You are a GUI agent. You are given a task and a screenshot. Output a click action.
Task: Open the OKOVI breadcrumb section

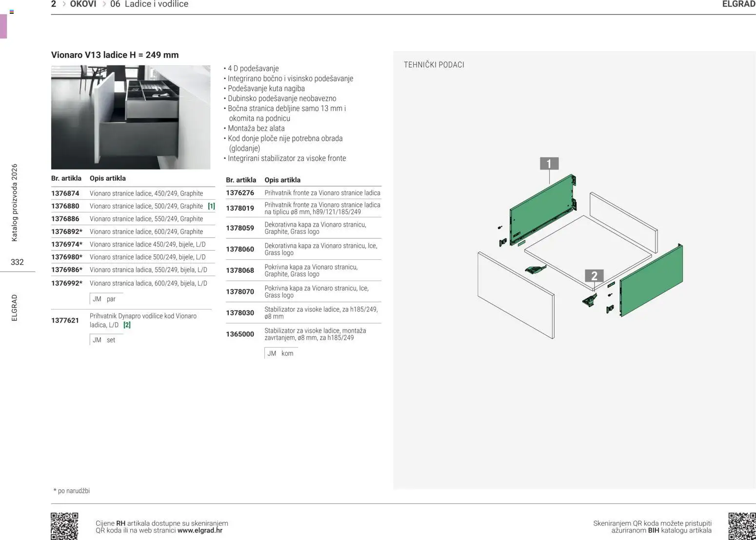(x=83, y=4)
